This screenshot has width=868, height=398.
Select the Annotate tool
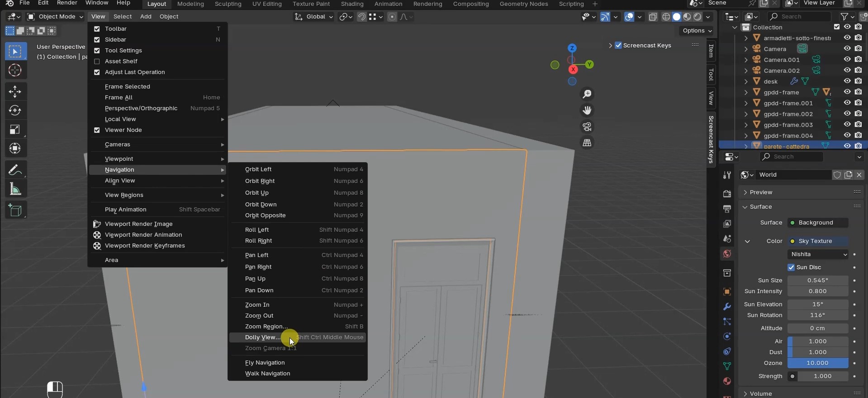pyautogui.click(x=15, y=170)
